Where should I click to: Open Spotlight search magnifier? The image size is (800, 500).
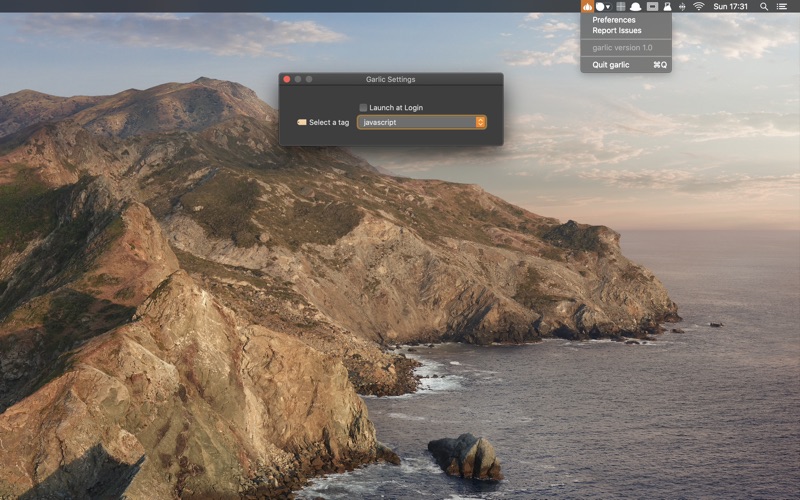coord(764,6)
